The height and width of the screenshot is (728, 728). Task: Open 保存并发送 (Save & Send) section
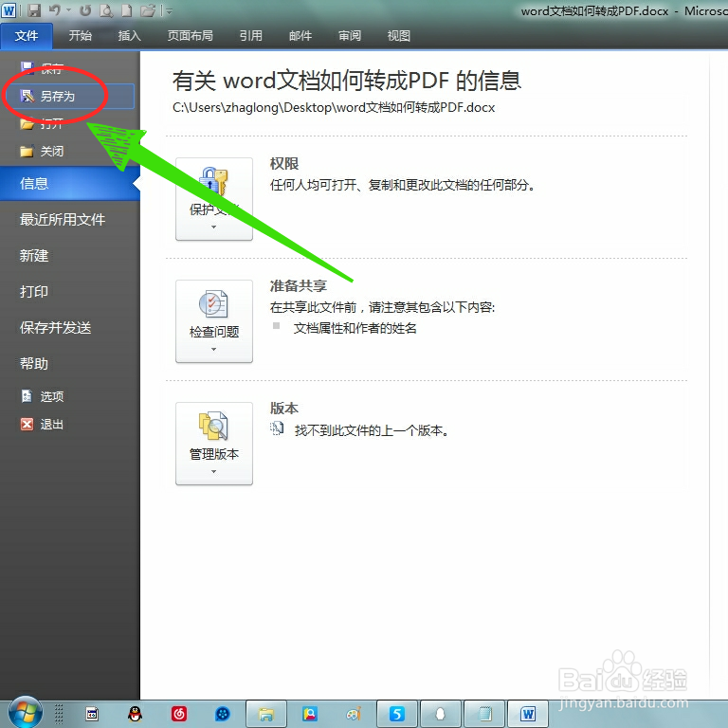coord(55,327)
